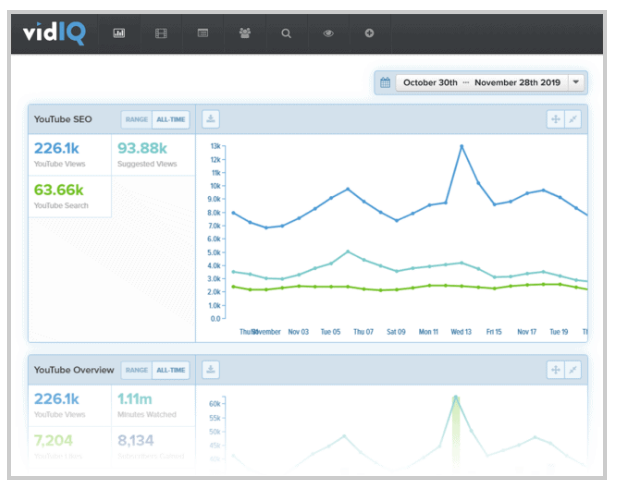Image resolution: width=618 pixels, height=487 pixels.
Task: Select the 7,204 stat tile
Action: coord(70,447)
